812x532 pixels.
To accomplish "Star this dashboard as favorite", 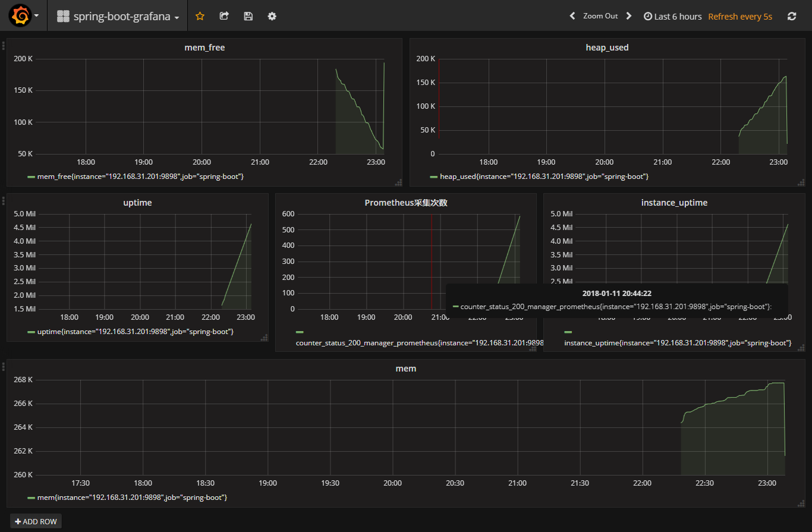I will (200, 17).
